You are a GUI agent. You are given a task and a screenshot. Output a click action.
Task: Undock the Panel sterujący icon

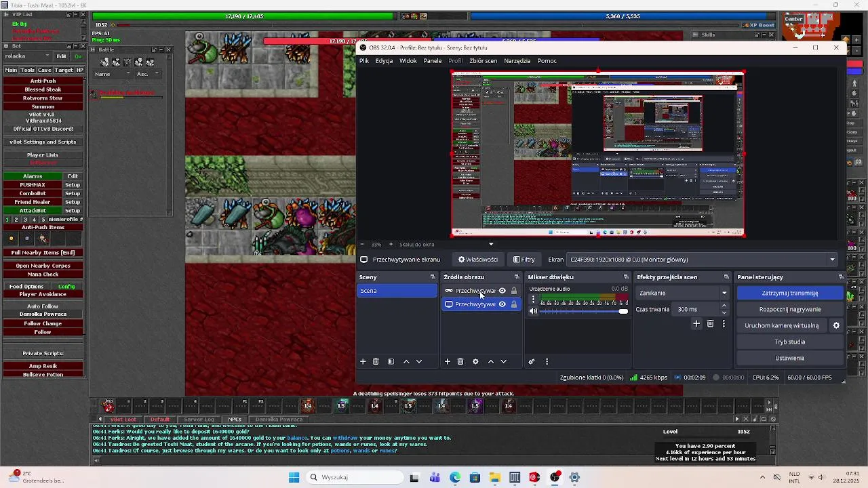pos(841,277)
